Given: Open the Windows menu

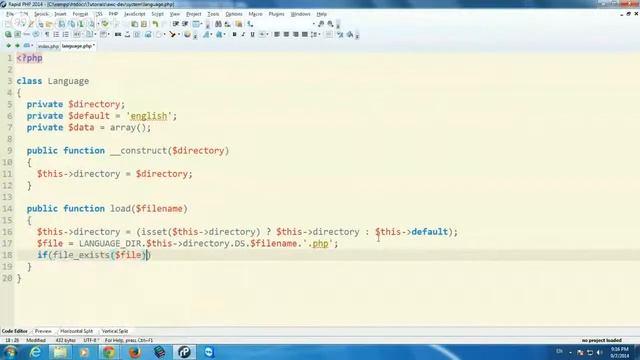Looking at the screenshot, I should (x=300, y=14).
